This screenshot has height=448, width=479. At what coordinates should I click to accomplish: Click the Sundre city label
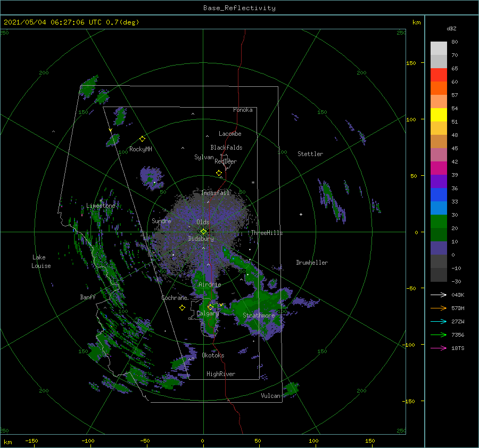161,221
